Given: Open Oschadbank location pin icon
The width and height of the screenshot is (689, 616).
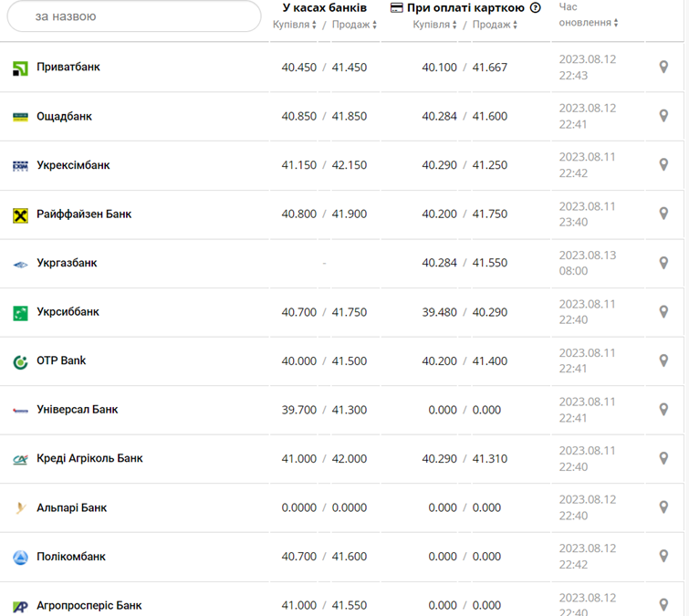Looking at the screenshot, I should pos(663,116).
